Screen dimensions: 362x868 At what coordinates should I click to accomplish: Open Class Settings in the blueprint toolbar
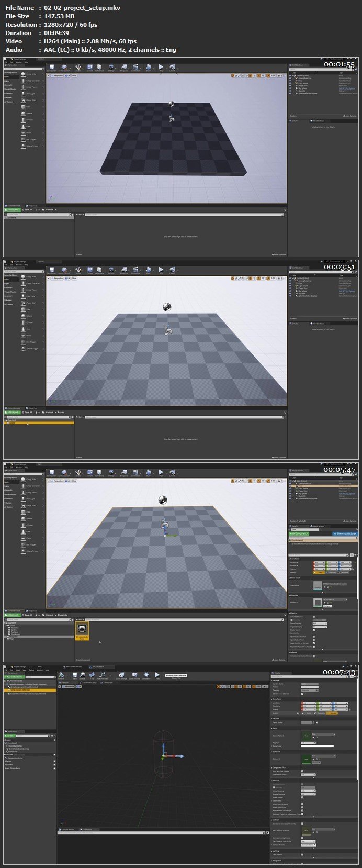coord(121,676)
